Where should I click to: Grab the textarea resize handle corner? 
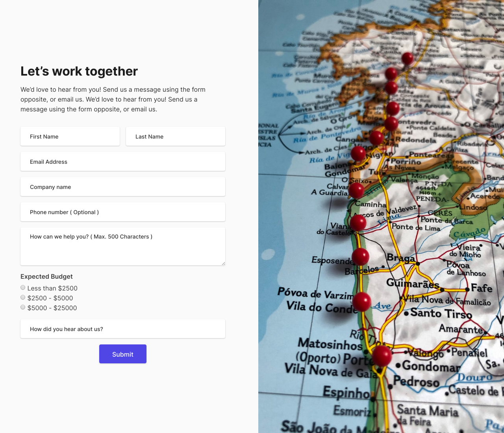(x=223, y=263)
